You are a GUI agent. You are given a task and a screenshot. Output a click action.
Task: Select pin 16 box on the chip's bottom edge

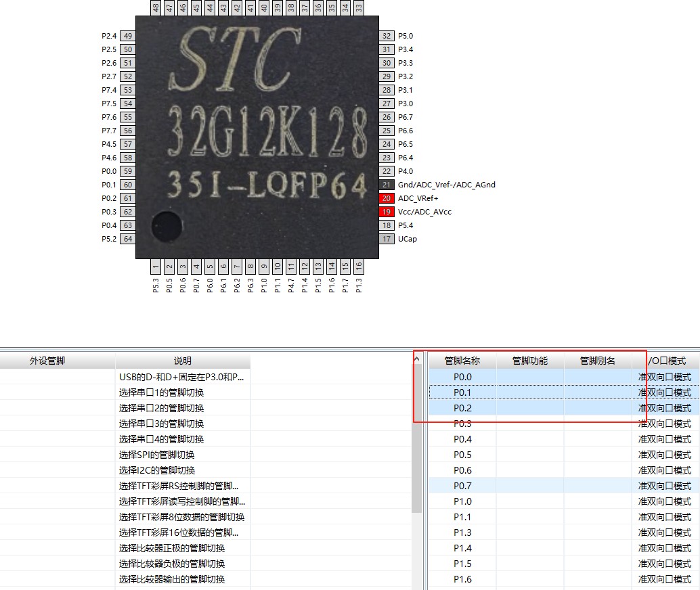coord(359,267)
